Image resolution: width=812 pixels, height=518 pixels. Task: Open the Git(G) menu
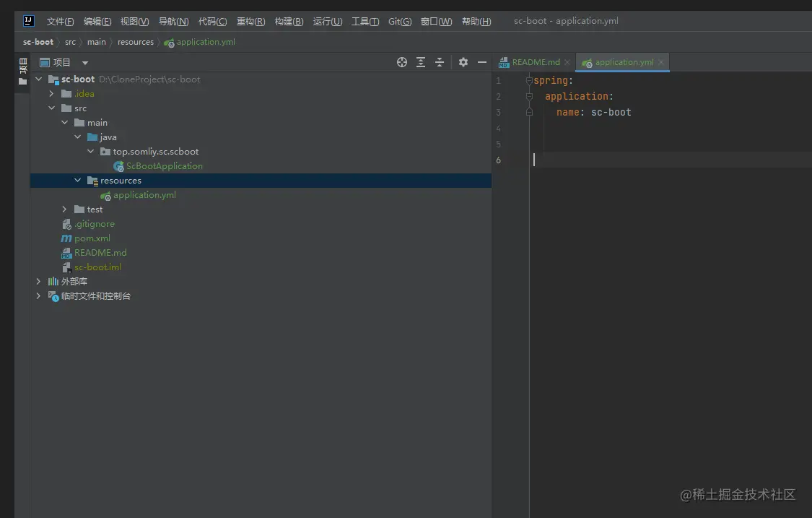pos(400,21)
